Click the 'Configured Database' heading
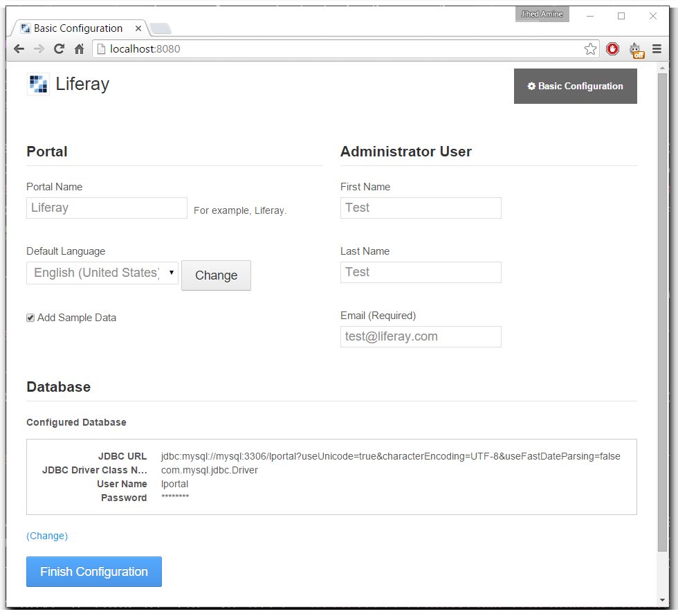Viewport: 678px width, 616px height. pyautogui.click(x=77, y=423)
